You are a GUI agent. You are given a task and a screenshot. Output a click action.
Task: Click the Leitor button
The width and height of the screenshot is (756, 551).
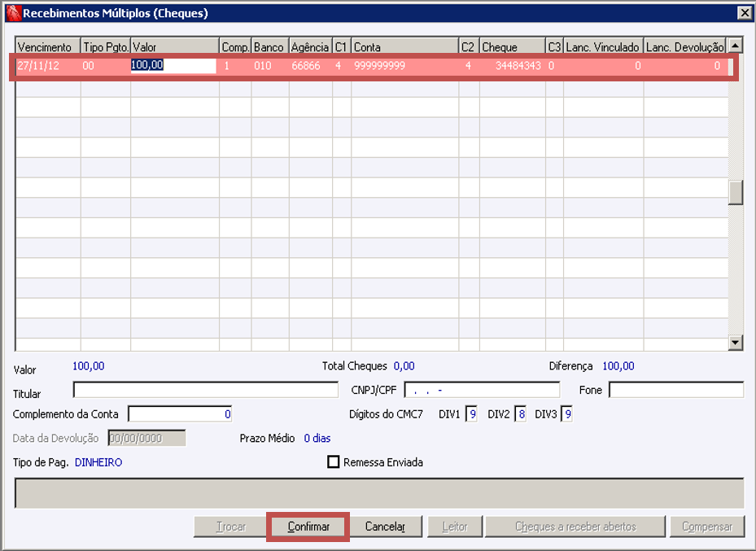click(x=455, y=527)
